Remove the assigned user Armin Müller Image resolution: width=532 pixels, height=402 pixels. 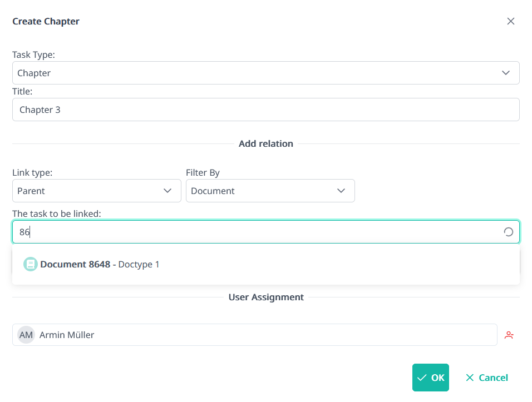(x=509, y=335)
